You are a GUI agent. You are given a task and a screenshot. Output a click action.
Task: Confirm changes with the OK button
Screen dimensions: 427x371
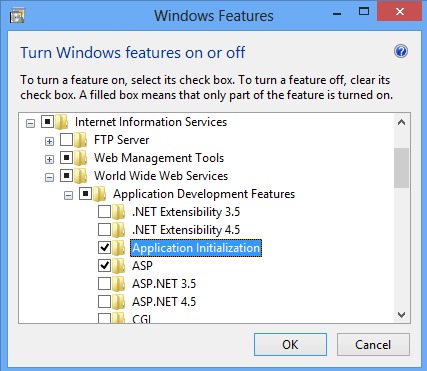(x=290, y=345)
